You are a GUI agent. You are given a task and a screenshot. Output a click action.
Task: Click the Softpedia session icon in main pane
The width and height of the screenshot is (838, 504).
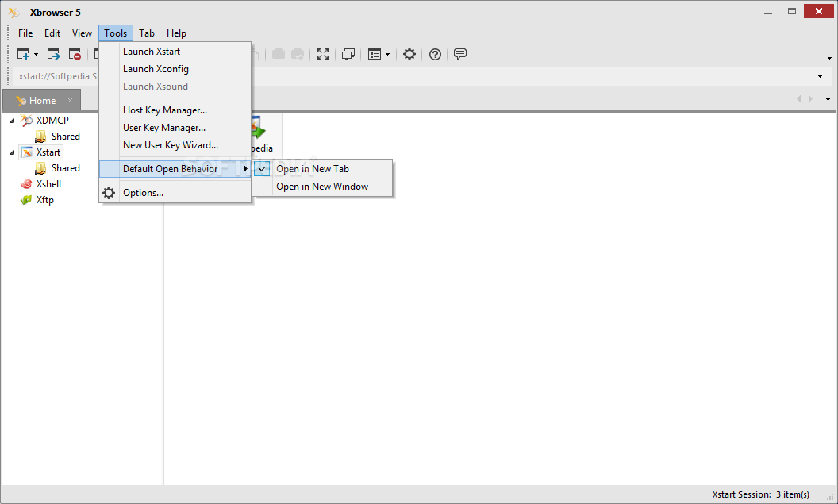[x=258, y=129]
